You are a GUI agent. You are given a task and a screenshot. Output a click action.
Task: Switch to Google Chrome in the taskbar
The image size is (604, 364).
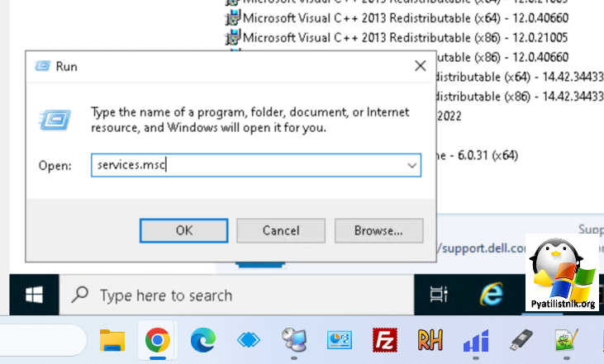pyautogui.click(x=157, y=340)
